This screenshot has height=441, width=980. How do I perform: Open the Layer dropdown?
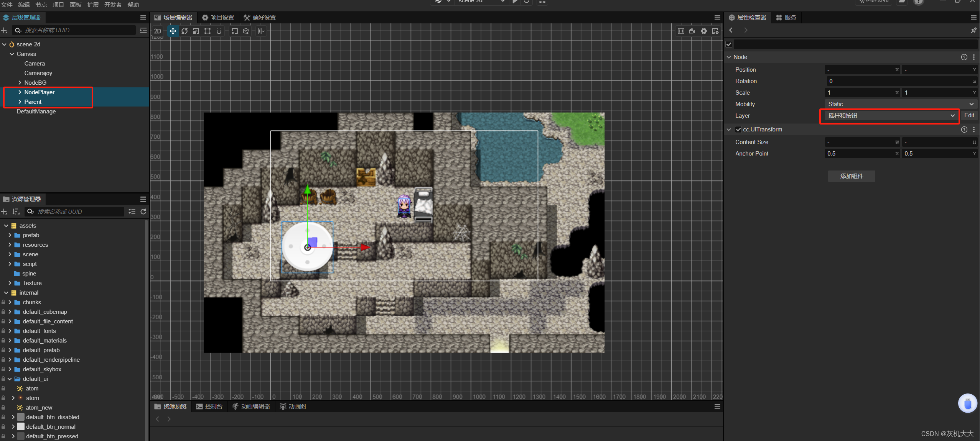point(891,116)
